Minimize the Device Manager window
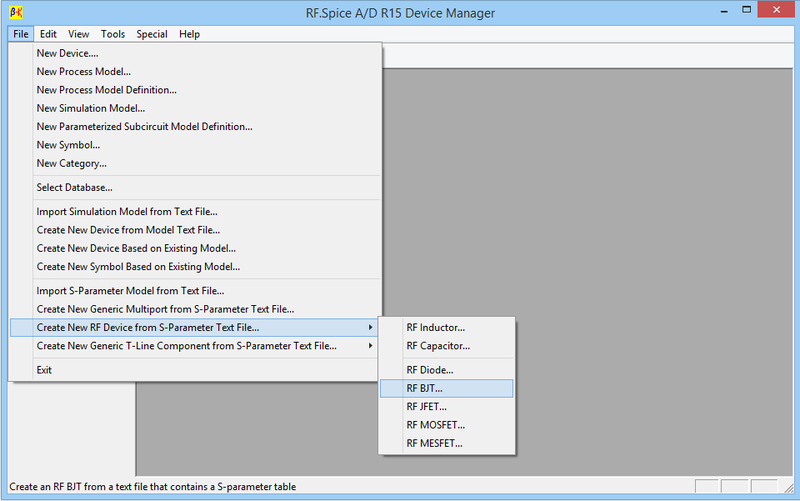Screen dimensions: 800x501 click(x=723, y=10)
